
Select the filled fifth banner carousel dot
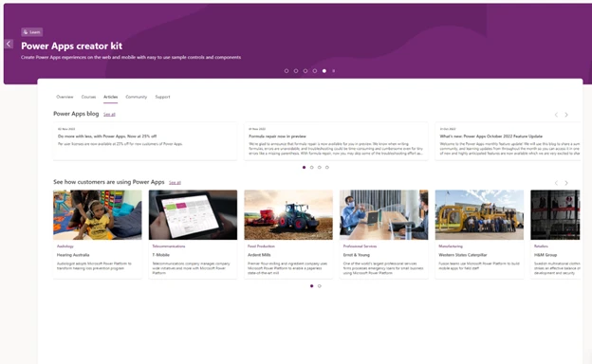click(324, 71)
